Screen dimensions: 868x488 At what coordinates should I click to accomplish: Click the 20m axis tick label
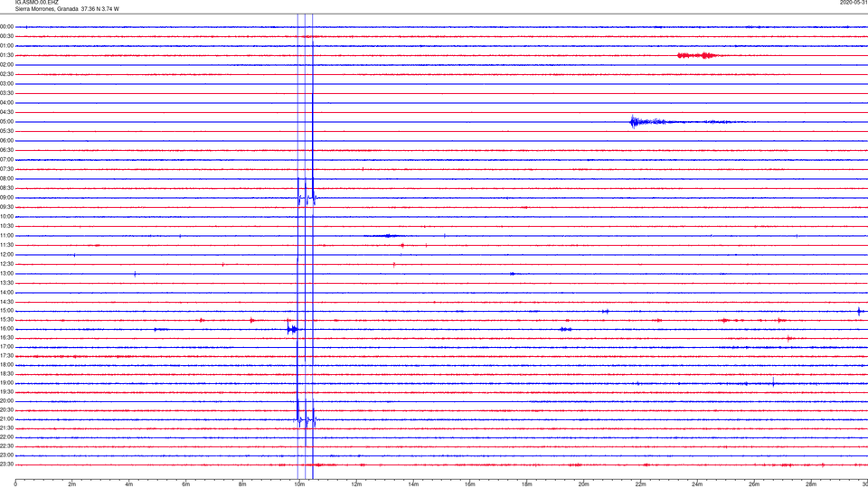coord(583,484)
